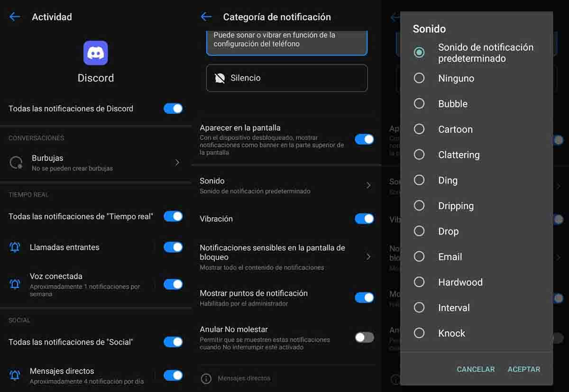Select the Silencio notification mode
569x392 pixels.
[287, 78]
